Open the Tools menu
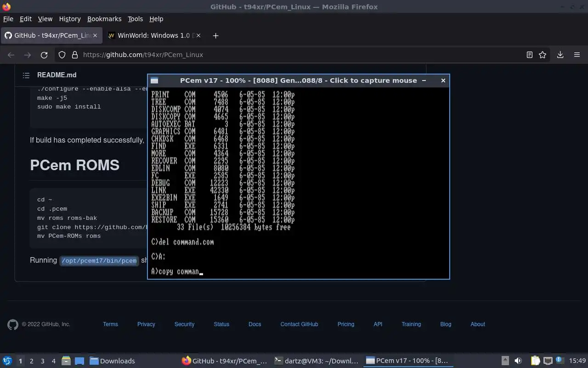 (x=136, y=19)
